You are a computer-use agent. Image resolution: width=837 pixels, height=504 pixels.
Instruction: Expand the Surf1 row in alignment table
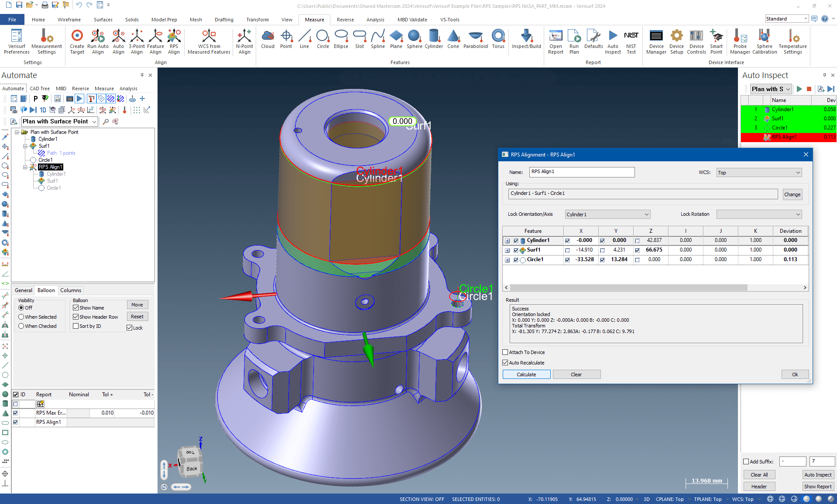(507, 250)
